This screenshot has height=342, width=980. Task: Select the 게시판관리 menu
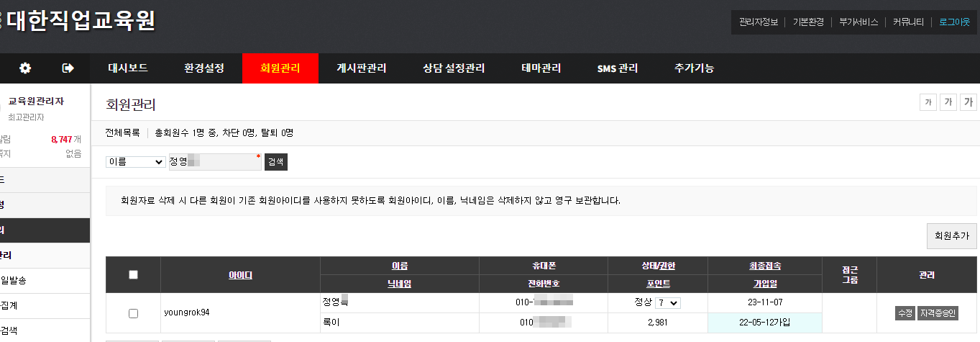(361, 68)
